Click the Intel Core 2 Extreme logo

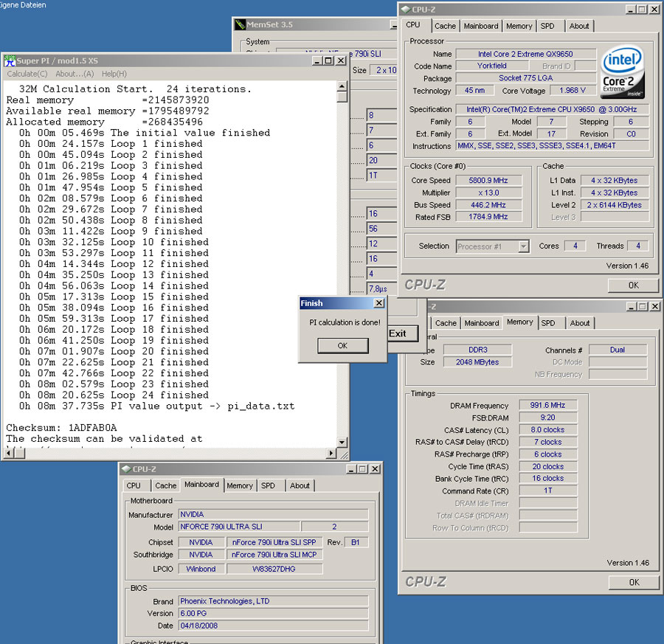click(623, 72)
